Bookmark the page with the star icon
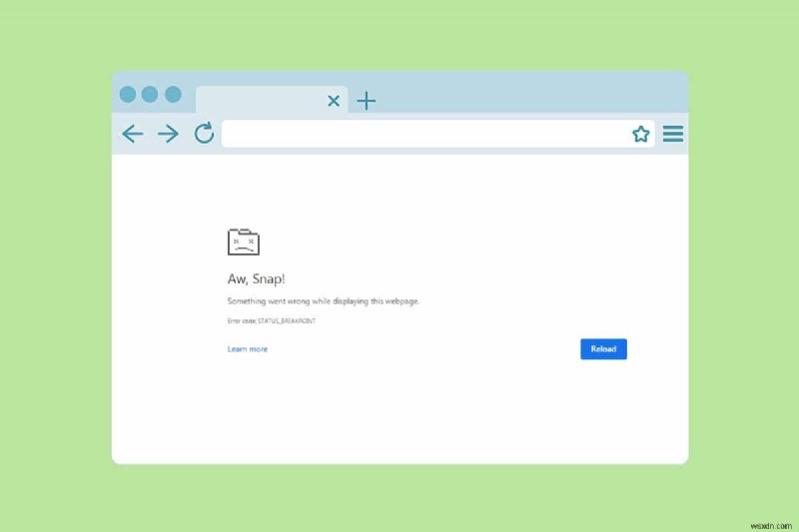 click(x=640, y=134)
